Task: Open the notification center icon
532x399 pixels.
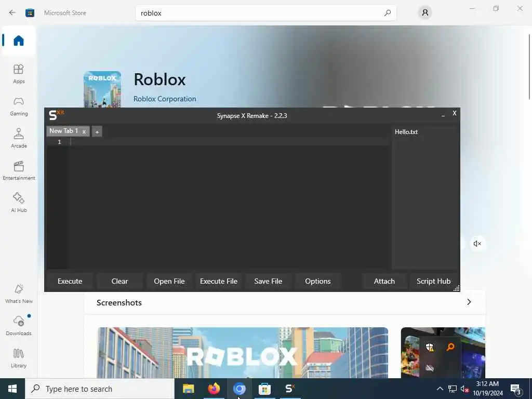Action: [x=516, y=389]
